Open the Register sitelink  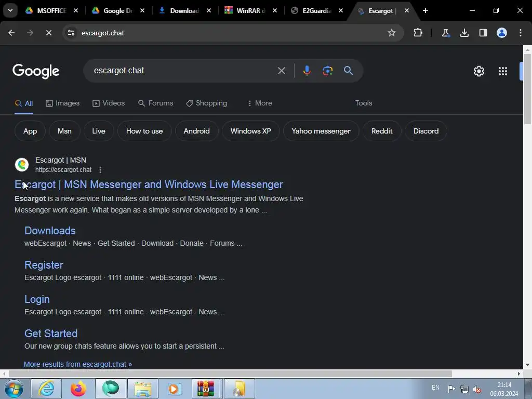point(44,265)
